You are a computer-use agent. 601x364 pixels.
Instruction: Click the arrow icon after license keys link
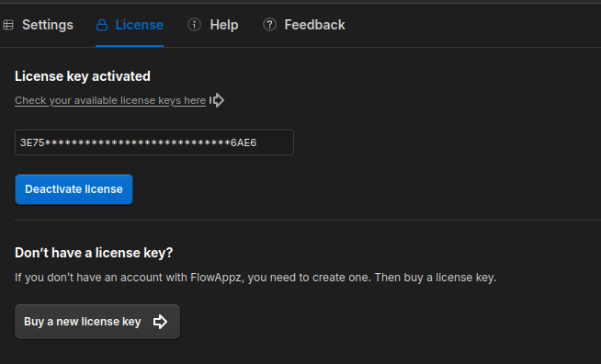(x=217, y=100)
